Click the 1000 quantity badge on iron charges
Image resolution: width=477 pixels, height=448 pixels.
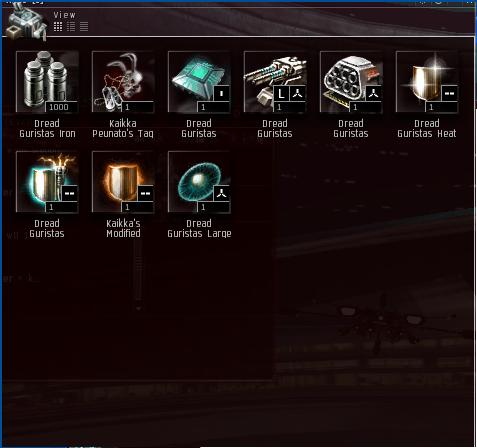[x=61, y=107]
